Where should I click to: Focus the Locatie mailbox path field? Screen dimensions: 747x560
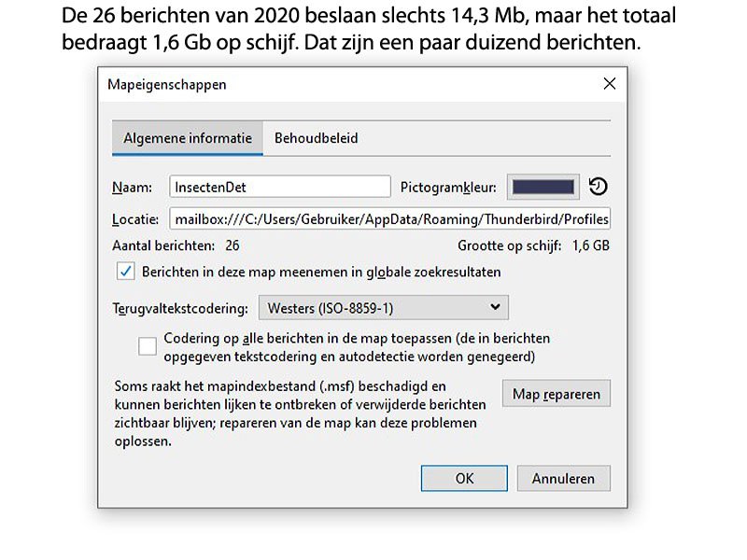pos(390,220)
